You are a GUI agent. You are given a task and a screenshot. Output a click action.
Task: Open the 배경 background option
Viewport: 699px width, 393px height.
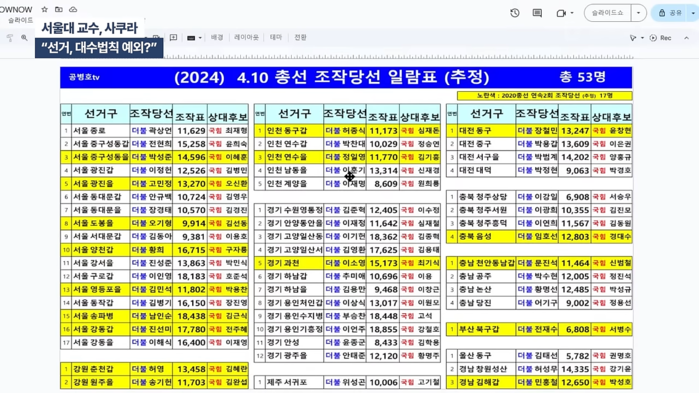(x=217, y=37)
